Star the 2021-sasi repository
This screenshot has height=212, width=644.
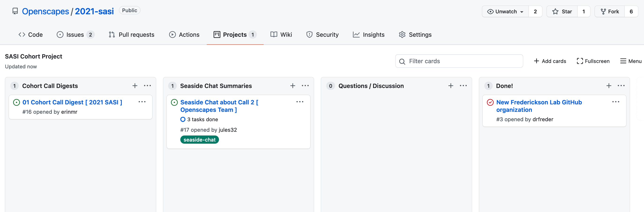tap(562, 11)
